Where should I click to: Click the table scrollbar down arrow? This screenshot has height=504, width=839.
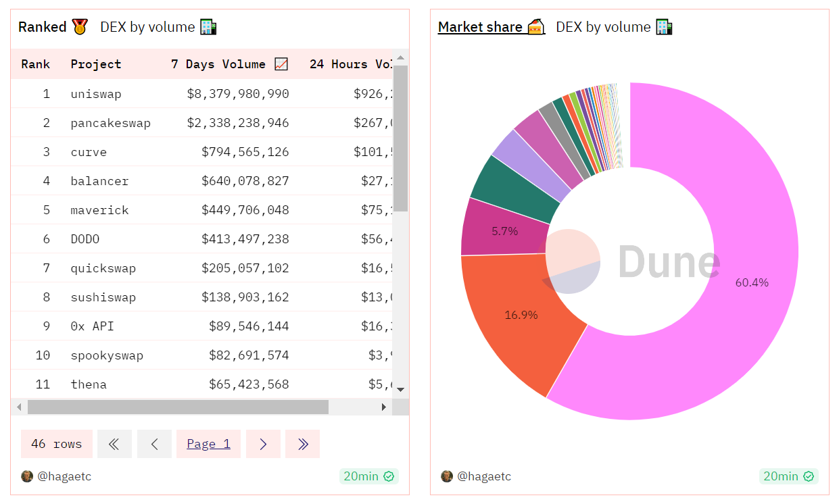400,390
